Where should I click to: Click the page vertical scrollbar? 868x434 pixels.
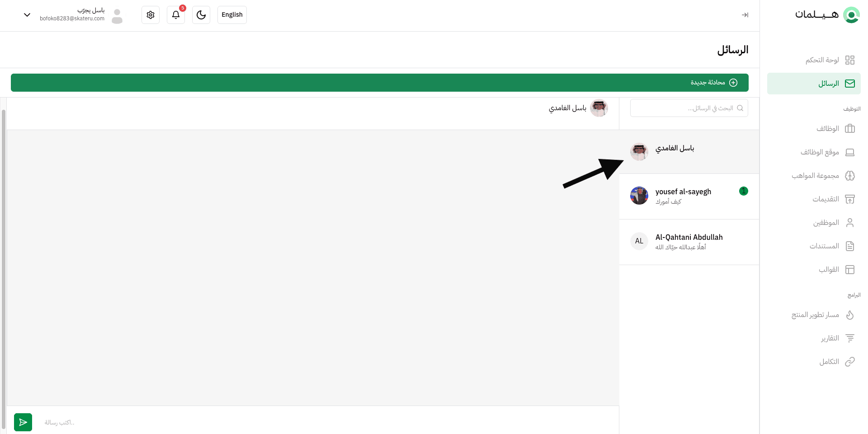pyautogui.click(x=4, y=269)
